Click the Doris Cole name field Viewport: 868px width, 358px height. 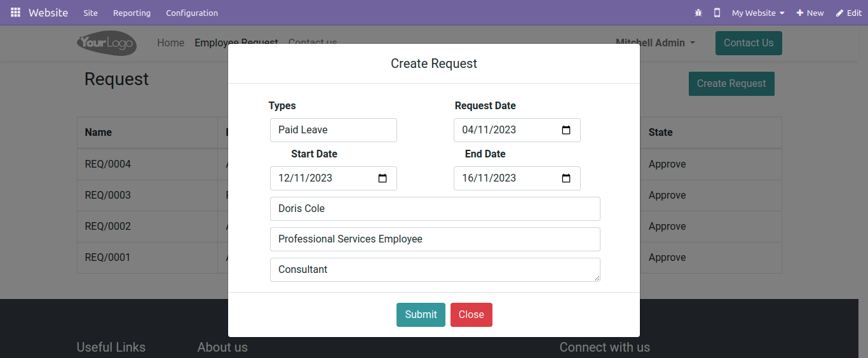coord(435,209)
